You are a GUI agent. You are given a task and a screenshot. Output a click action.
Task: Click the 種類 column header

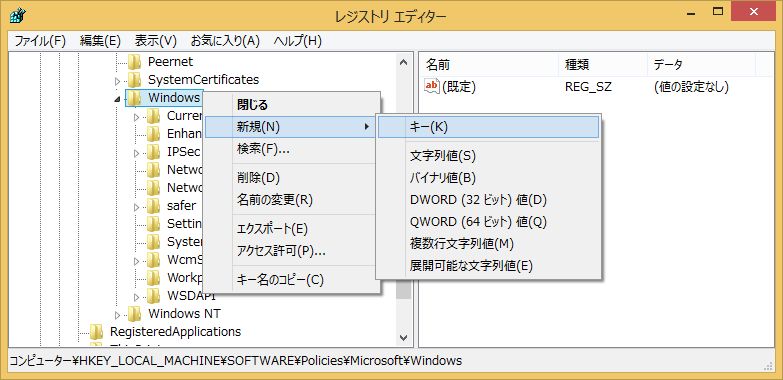[x=602, y=64]
